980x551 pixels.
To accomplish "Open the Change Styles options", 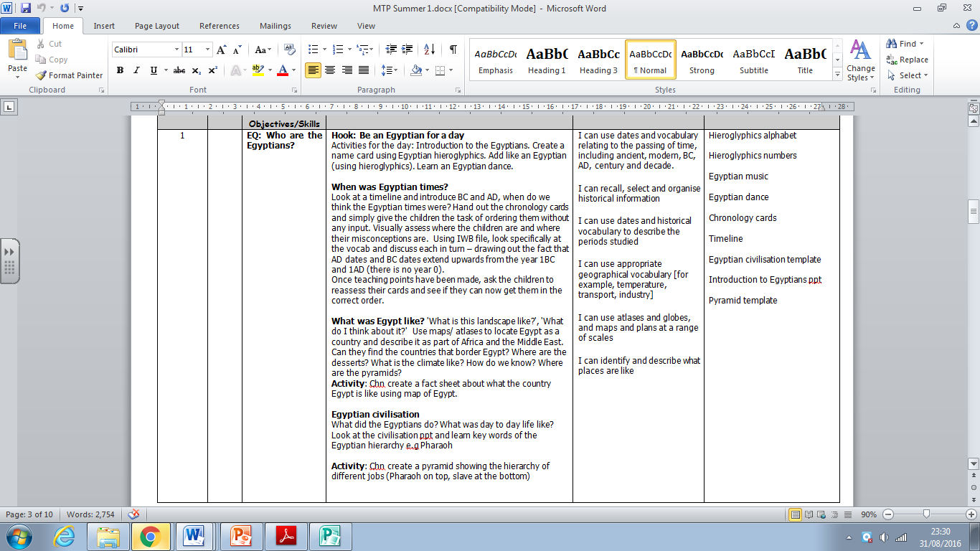I will pos(860,65).
